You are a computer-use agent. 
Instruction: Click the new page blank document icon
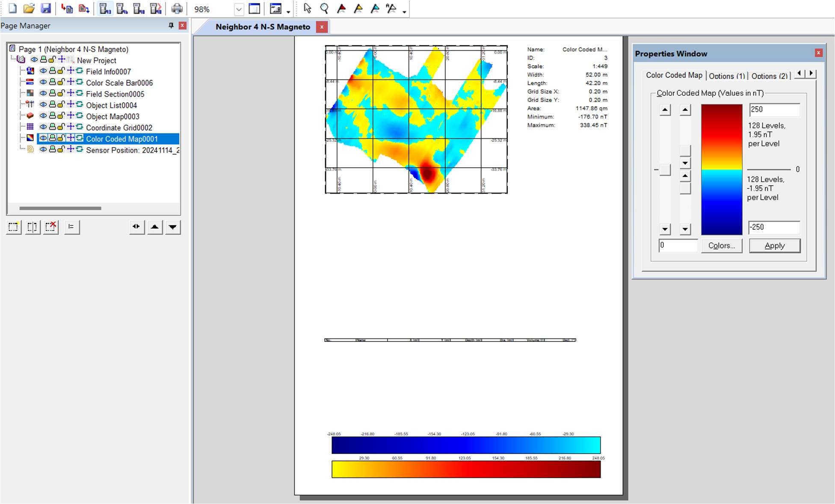point(12,8)
